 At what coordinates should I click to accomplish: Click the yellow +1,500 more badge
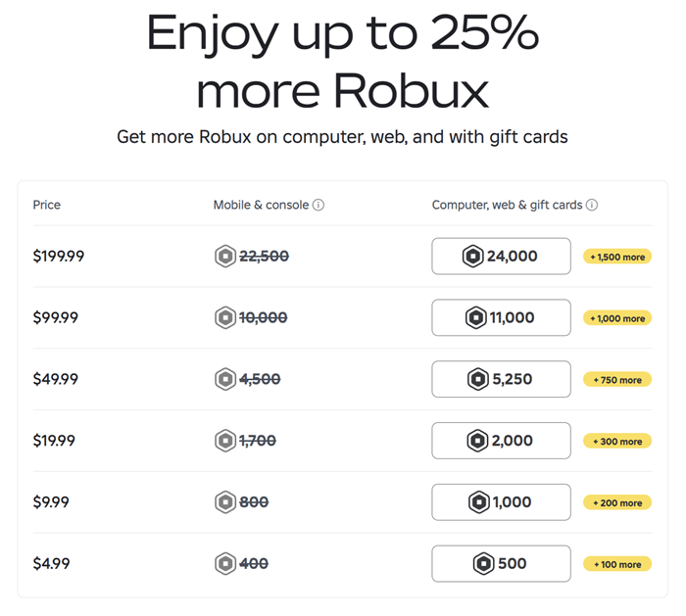click(x=617, y=258)
